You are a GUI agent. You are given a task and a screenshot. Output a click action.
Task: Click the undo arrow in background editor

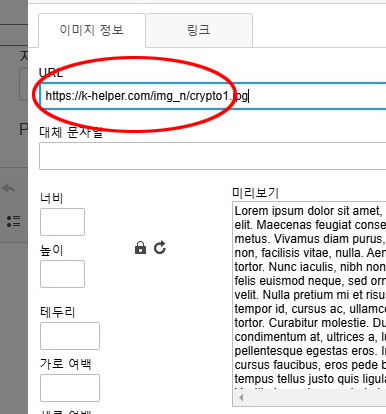(x=8, y=189)
